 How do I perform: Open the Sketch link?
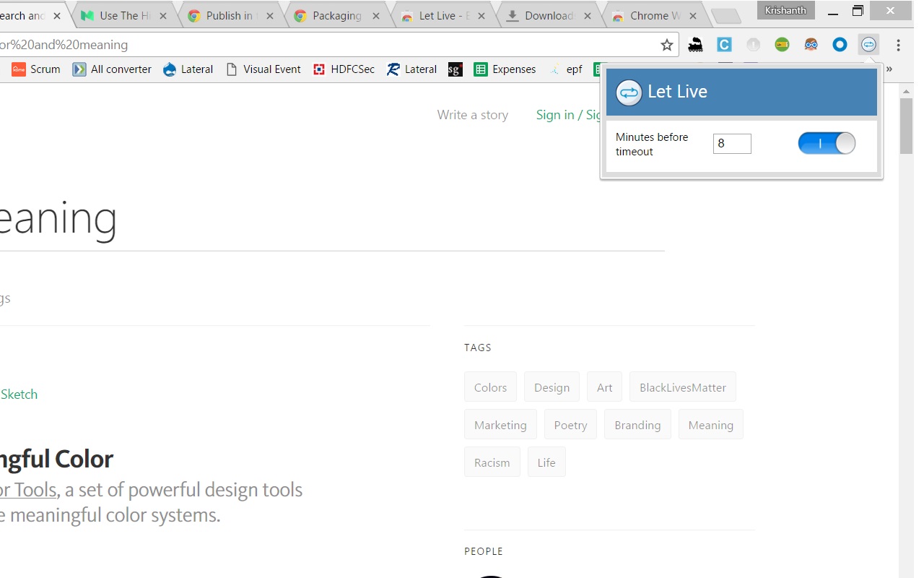pyautogui.click(x=19, y=394)
